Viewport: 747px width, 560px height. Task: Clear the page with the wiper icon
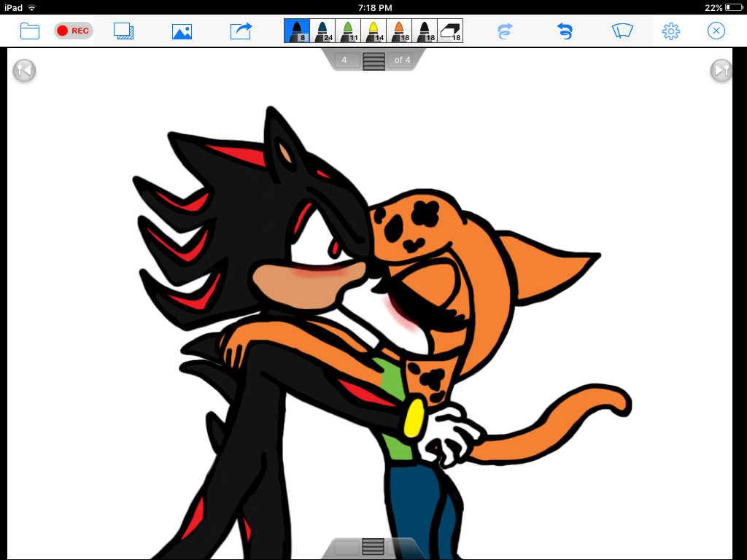[x=622, y=31]
